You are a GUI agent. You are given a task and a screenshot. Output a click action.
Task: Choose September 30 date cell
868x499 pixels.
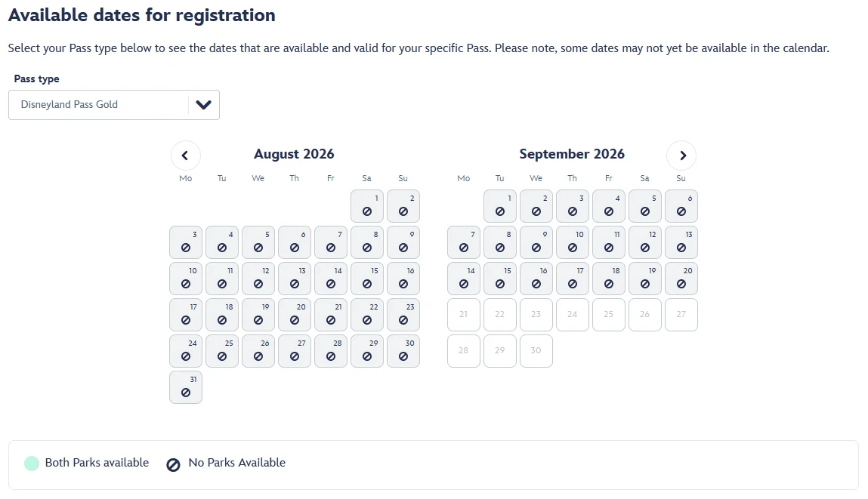pyautogui.click(x=536, y=351)
